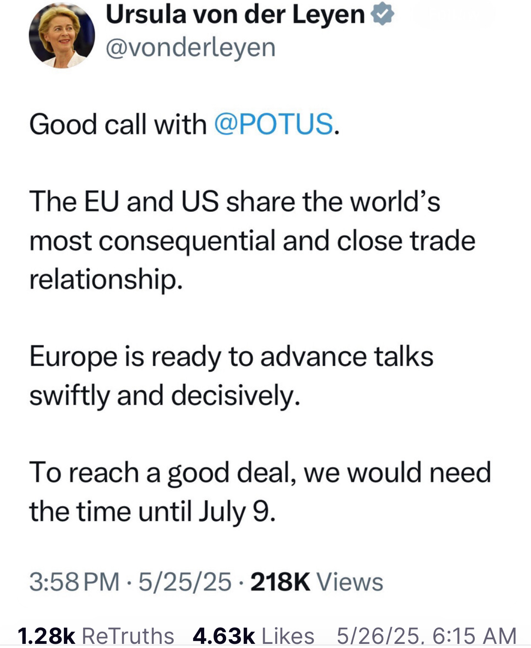531x648 pixels.
Task: Open the Ursula von der Leyen display name
Action: click(x=236, y=14)
